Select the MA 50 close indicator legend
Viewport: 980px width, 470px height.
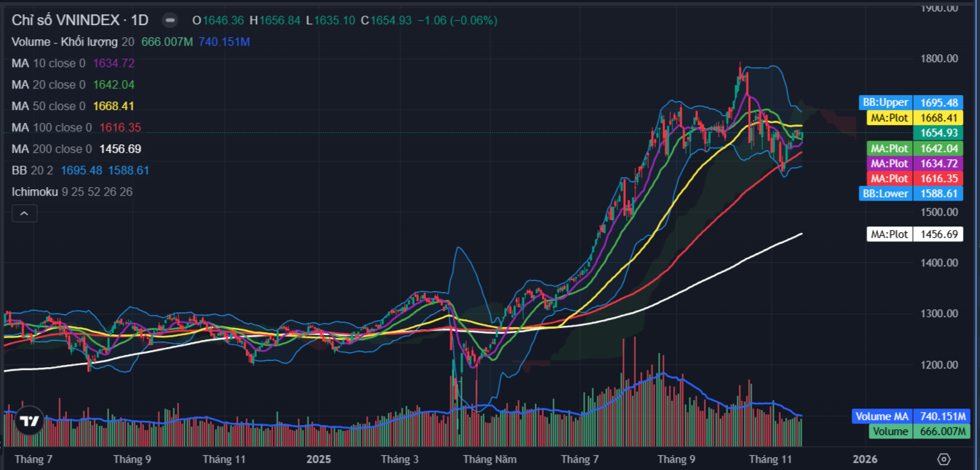(48, 106)
